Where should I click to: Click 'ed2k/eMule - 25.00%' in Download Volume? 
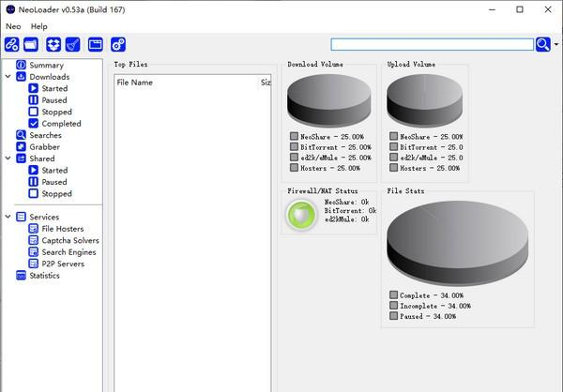(x=336, y=158)
